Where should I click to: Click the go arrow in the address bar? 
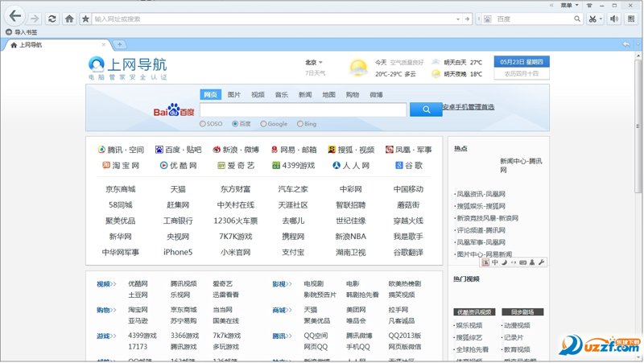point(467,19)
